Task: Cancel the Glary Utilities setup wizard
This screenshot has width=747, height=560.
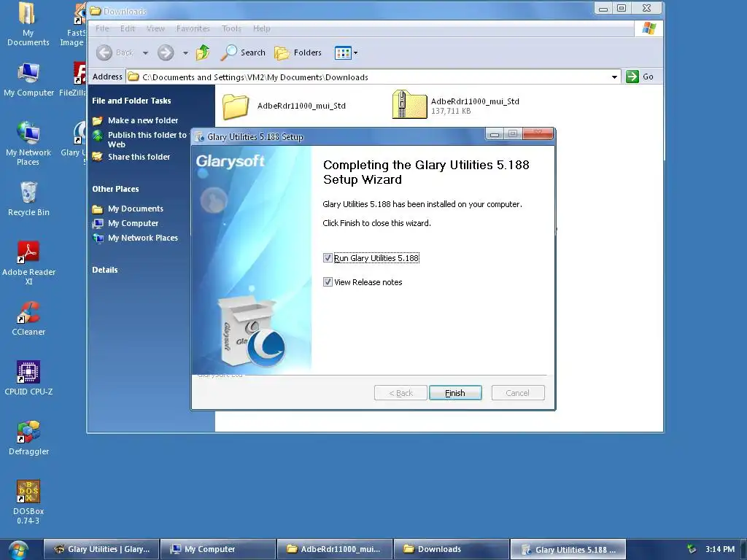Action: [x=517, y=393]
